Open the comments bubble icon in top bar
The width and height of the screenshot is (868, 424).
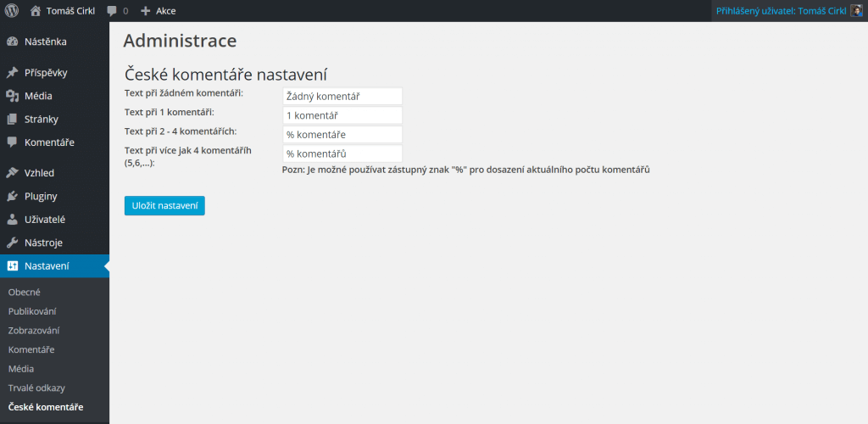(x=112, y=10)
